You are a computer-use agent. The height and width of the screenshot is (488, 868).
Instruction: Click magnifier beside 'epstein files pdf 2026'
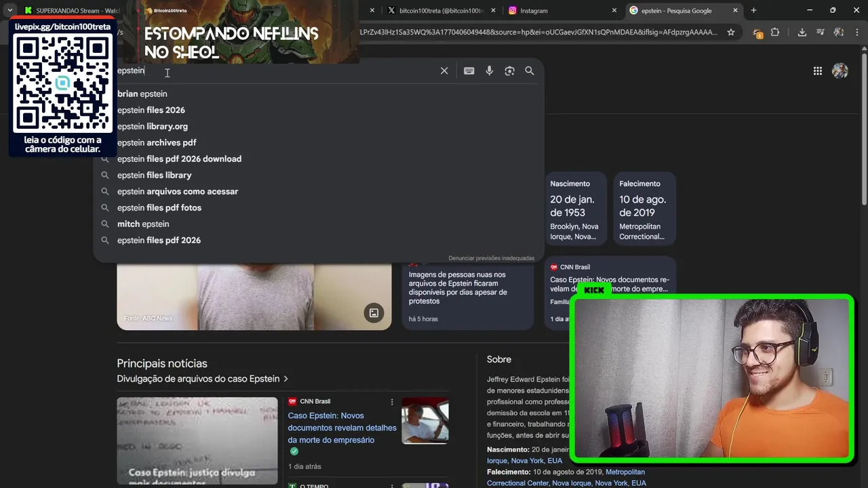point(105,240)
